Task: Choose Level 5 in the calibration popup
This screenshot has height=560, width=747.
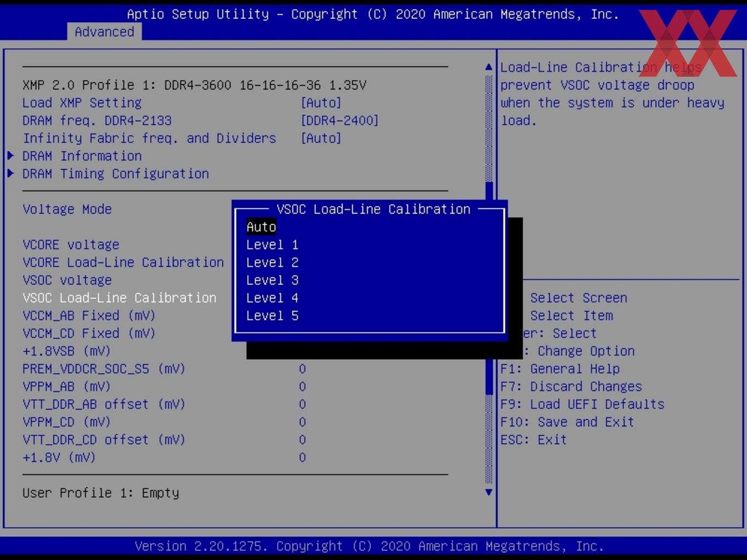Action: (272, 316)
